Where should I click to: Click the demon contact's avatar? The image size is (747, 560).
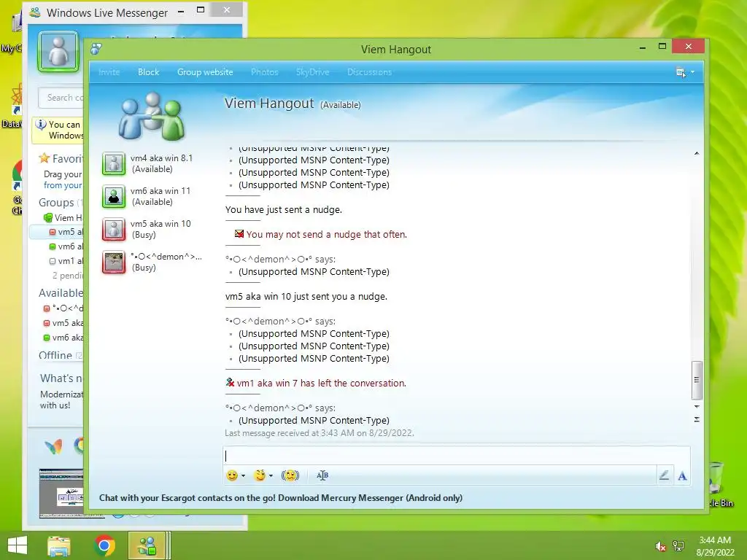pos(114,262)
